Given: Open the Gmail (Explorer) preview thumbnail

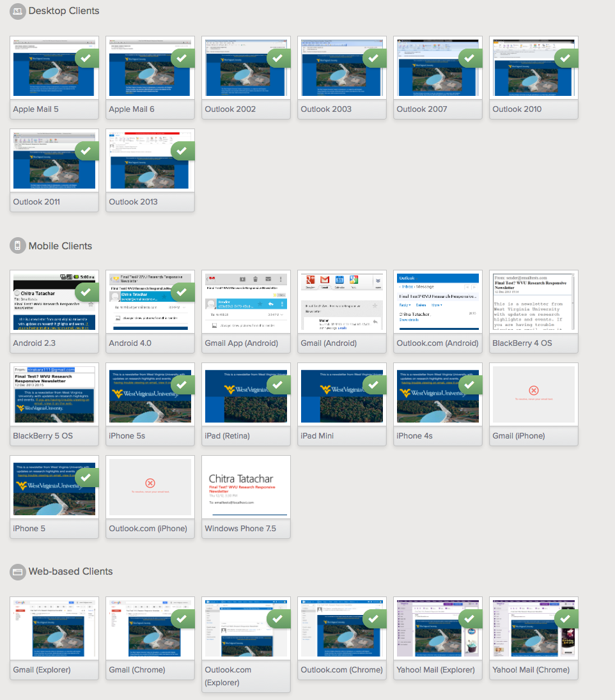Looking at the screenshot, I should (54, 628).
